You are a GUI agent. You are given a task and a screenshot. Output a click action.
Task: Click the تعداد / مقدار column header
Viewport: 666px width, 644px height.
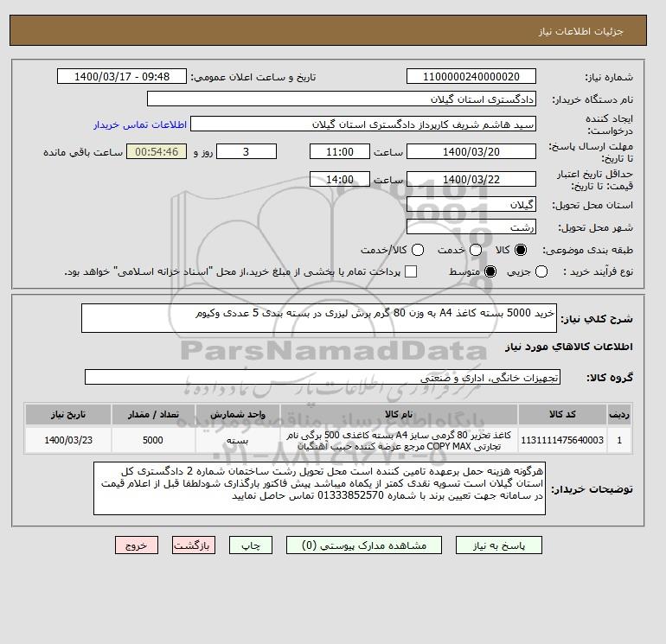[x=153, y=414]
